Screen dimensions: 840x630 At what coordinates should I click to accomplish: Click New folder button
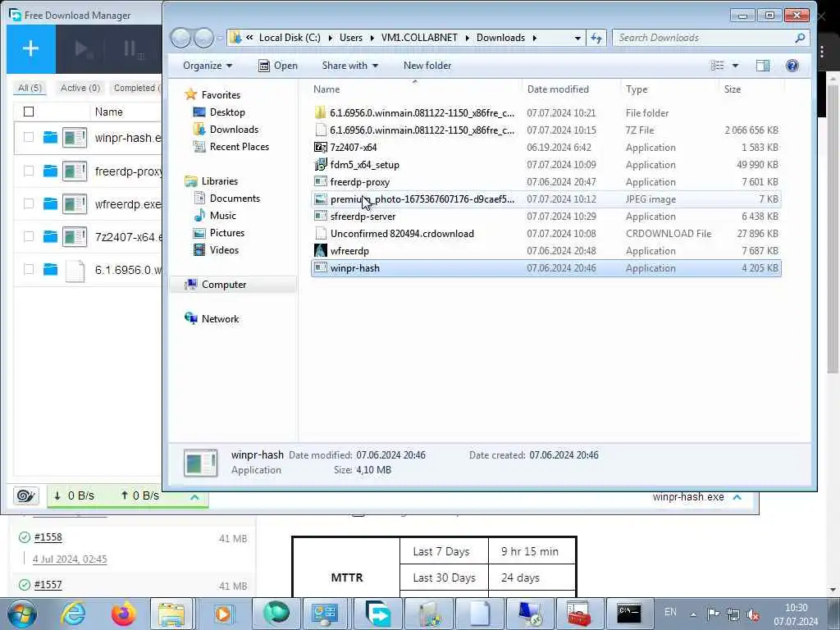tap(427, 66)
